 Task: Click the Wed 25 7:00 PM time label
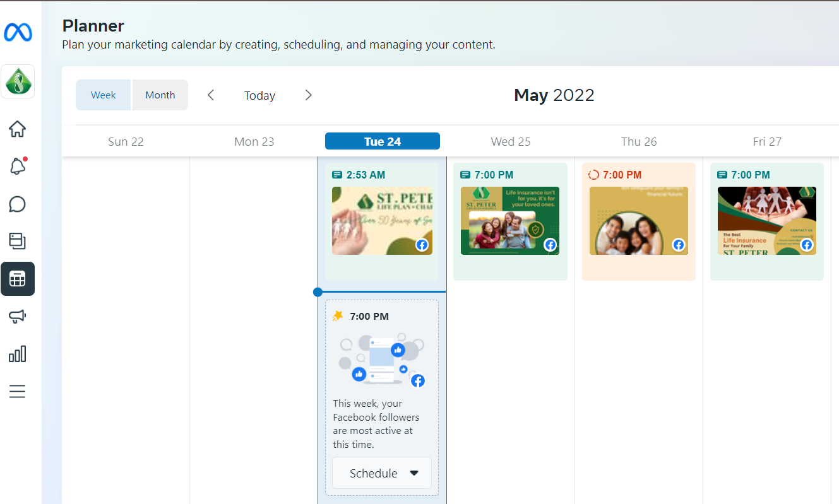(x=494, y=175)
